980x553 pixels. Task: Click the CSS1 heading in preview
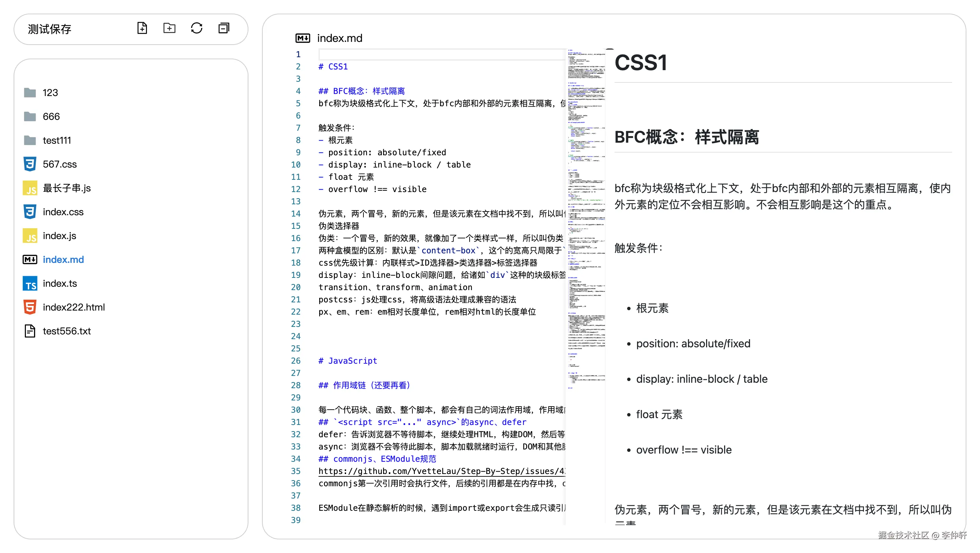640,63
